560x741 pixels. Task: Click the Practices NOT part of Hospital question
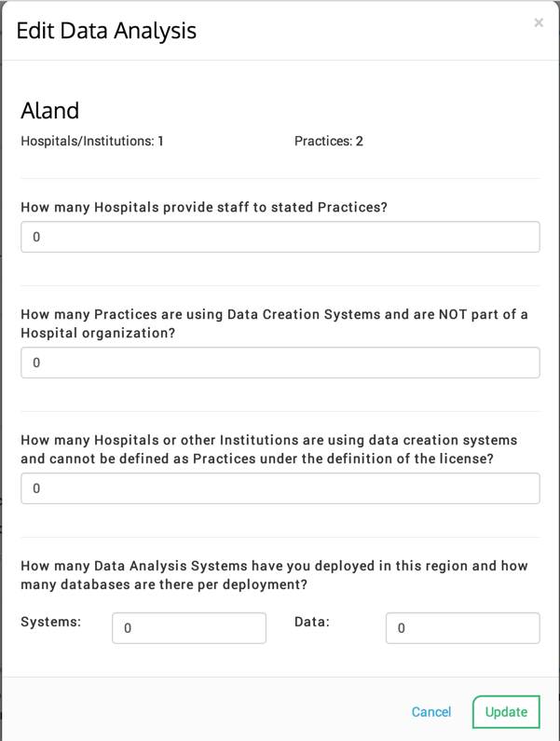tap(274, 323)
